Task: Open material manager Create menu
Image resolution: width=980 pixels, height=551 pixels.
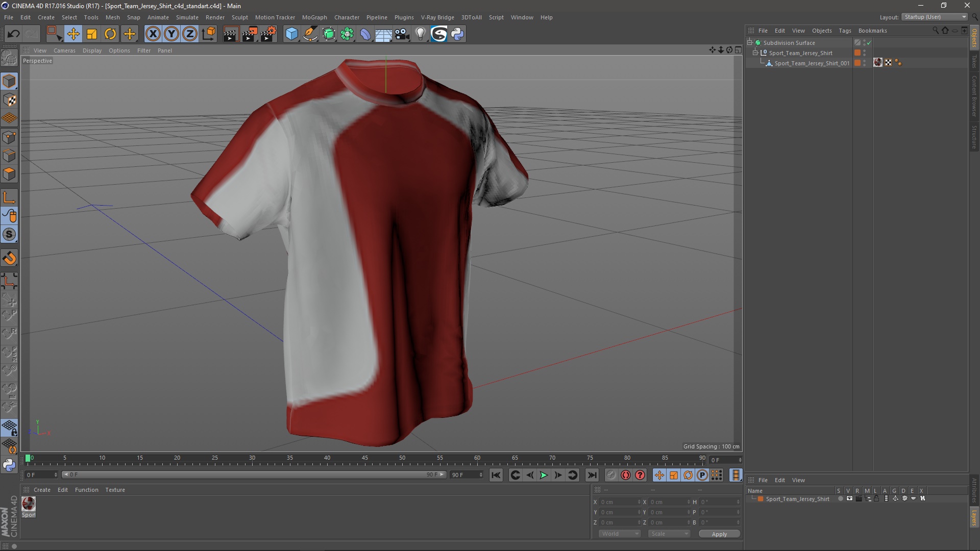Action: click(42, 490)
